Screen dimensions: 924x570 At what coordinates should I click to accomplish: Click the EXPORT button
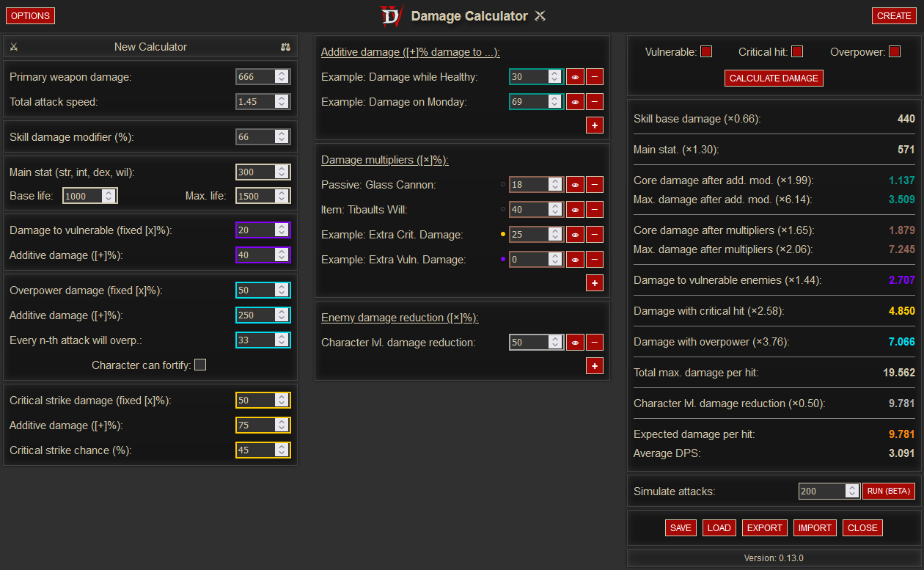click(x=765, y=527)
